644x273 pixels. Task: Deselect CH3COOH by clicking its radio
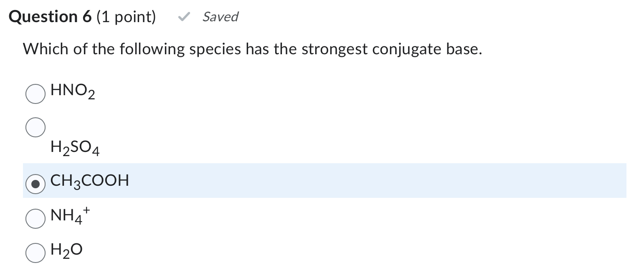click(35, 184)
